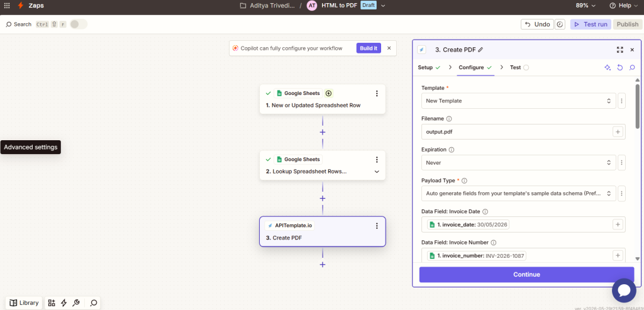
Task: Toggle the switch beside Search
Action: pos(79,25)
